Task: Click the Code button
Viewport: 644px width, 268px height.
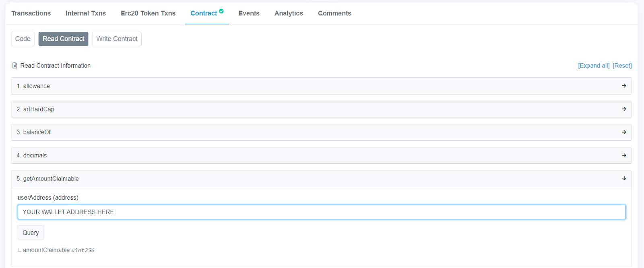Action: coord(23,39)
